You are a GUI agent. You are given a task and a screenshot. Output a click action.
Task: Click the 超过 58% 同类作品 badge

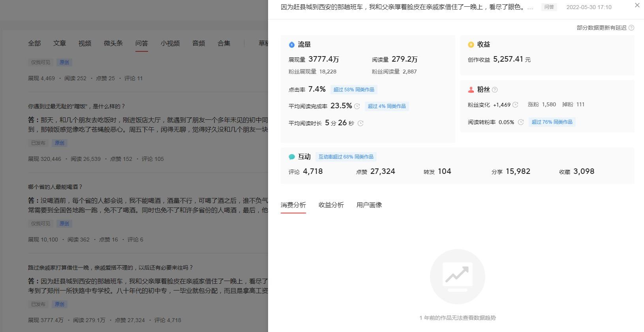point(353,90)
